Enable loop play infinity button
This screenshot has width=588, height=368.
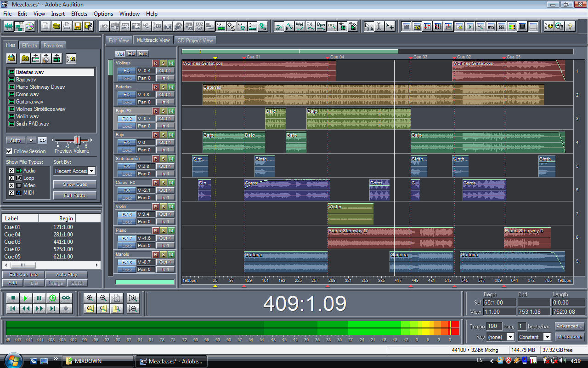tap(66, 298)
